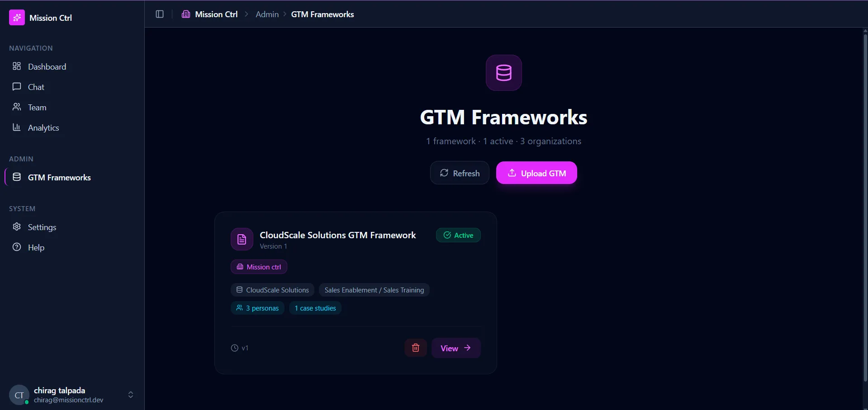Open the Admin breadcrumb item
868x410 pixels.
(x=267, y=14)
